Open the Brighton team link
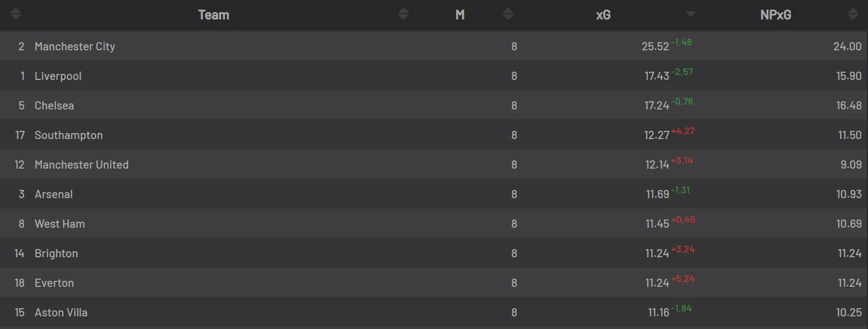This screenshot has width=868, height=329. click(x=56, y=253)
